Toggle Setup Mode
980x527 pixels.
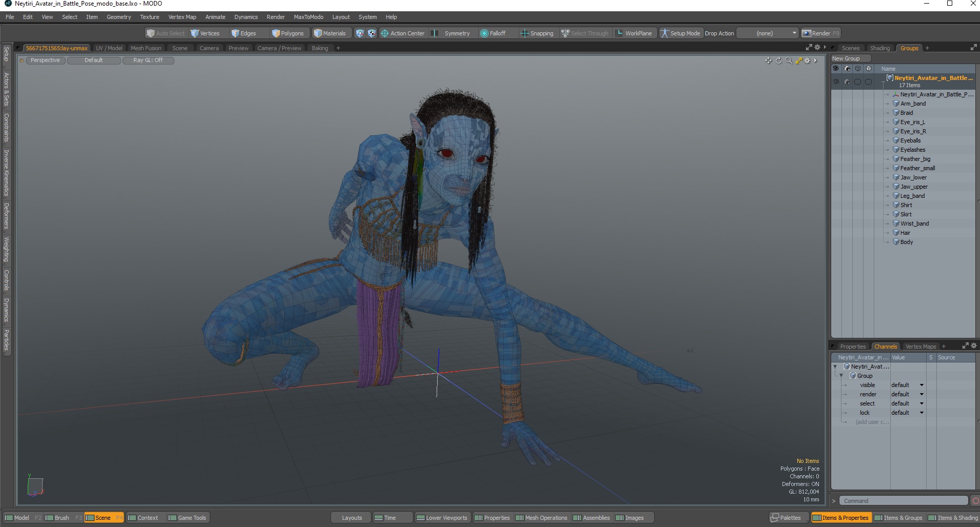tap(680, 33)
